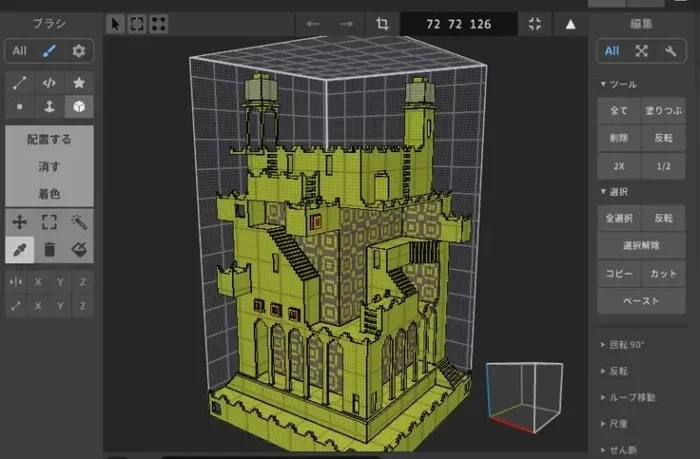Image resolution: width=700 pixels, height=459 pixels.
Task: Click the 2X scale button
Action: [619, 166]
